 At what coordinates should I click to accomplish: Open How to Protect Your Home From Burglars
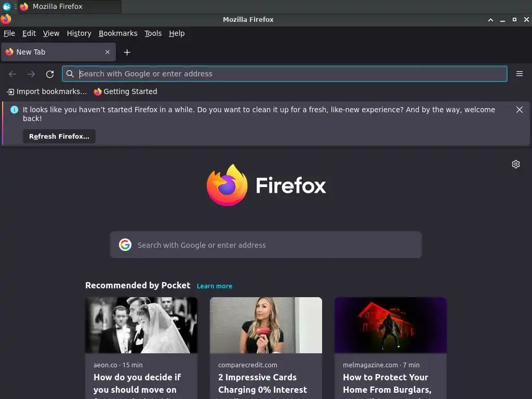pos(387,384)
